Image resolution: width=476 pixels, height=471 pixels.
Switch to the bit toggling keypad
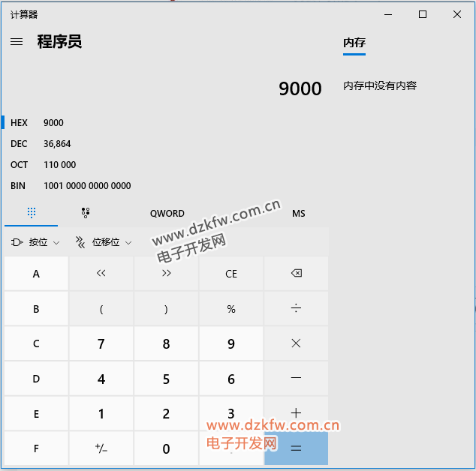(x=86, y=213)
